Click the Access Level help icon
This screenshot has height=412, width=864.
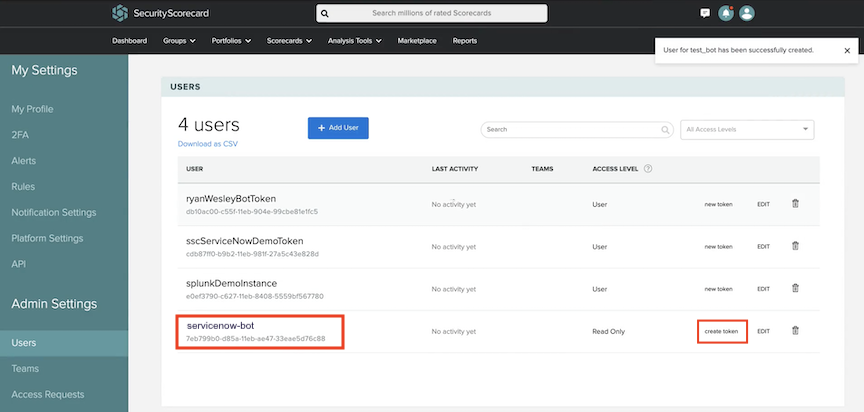click(648, 169)
